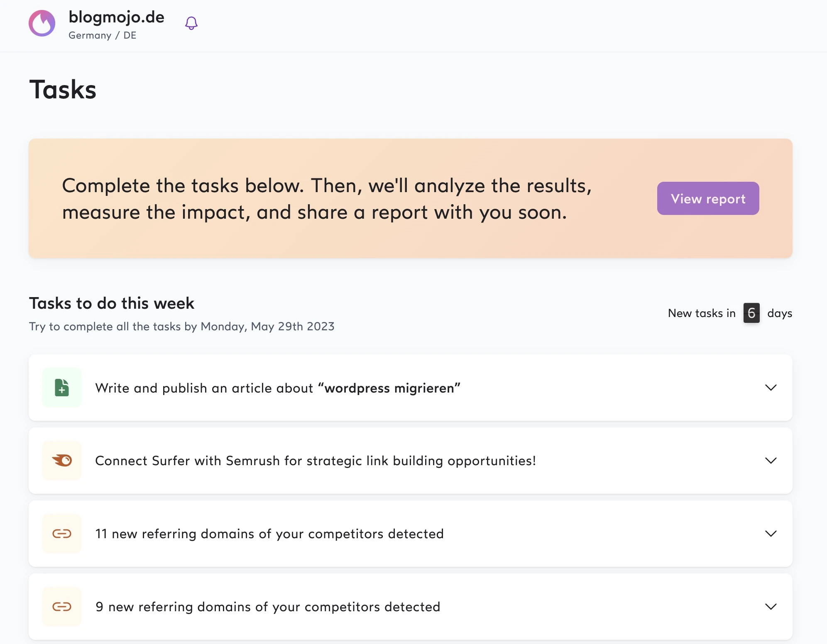Click the blogmojo.de domain title
827x644 pixels.
116,17
